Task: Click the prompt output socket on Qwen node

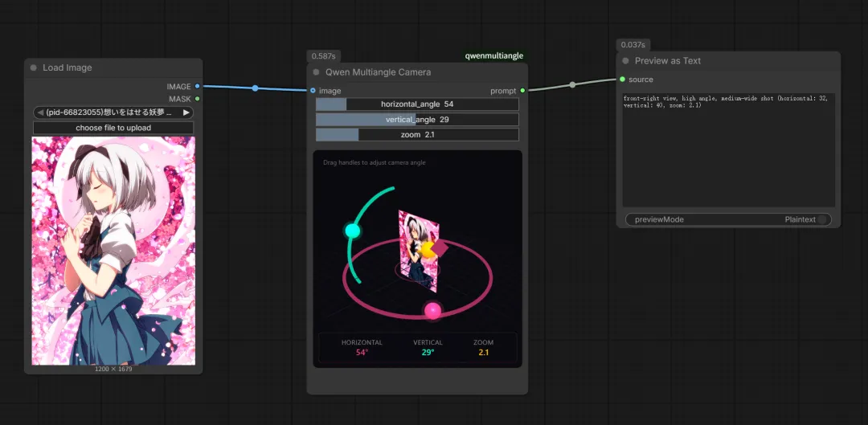Action: 522,90
